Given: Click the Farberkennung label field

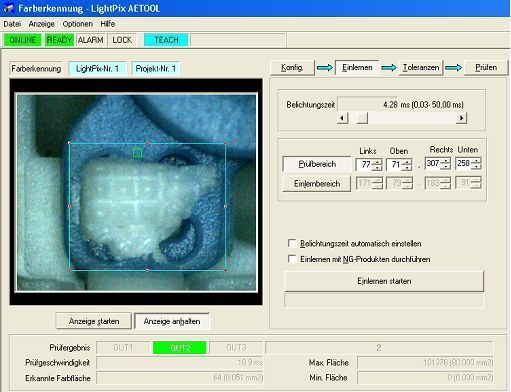Looking at the screenshot, I should [x=36, y=69].
